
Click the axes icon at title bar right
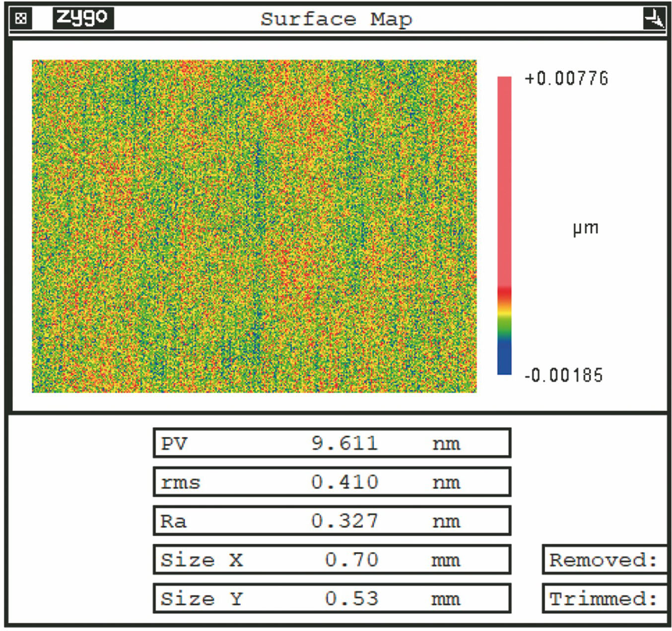coord(654,19)
